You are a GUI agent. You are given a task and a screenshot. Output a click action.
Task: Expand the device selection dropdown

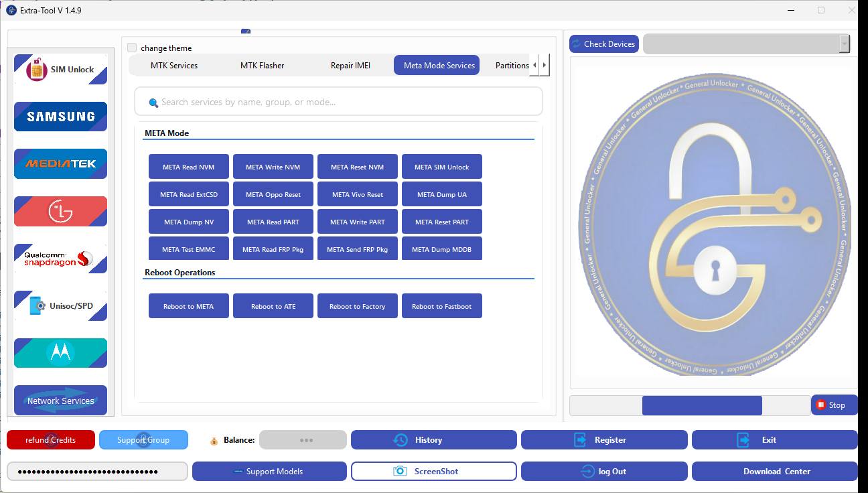pos(844,44)
